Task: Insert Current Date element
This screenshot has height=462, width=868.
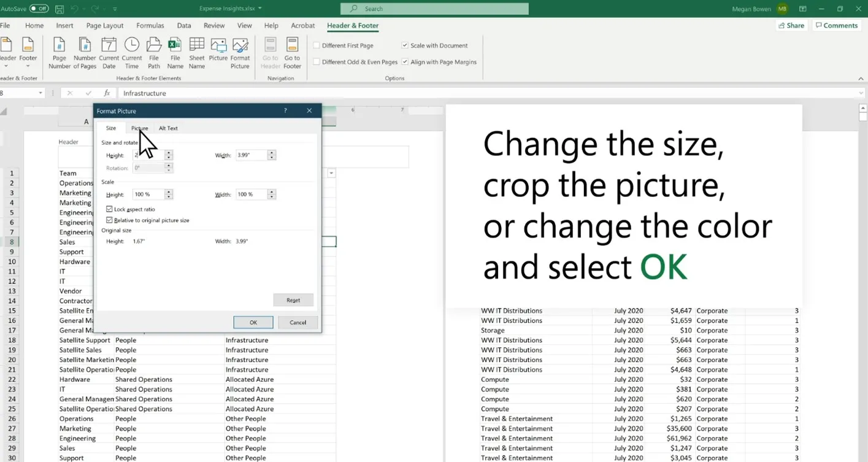Action: (109, 53)
